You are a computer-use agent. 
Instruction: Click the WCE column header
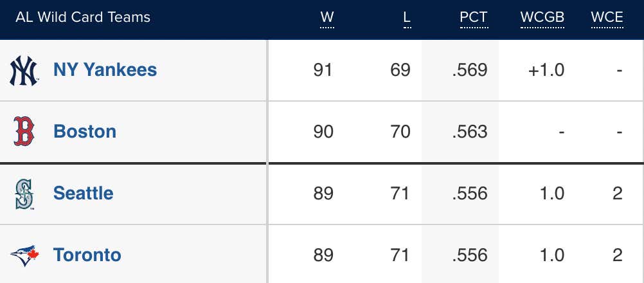[607, 17]
